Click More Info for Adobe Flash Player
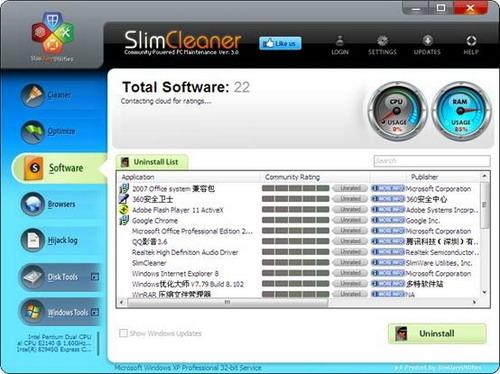Image resolution: width=500 pixels, height=374 pixels. coord(388,209)
